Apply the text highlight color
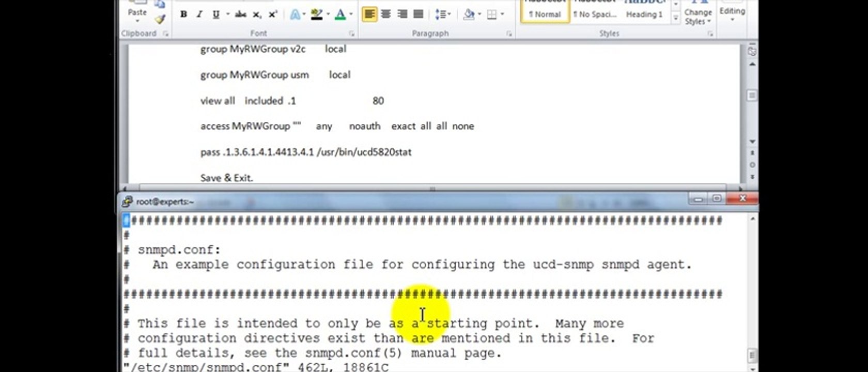Screen dimensions: 868x372 pyautogui.click(x=316, y=14)
